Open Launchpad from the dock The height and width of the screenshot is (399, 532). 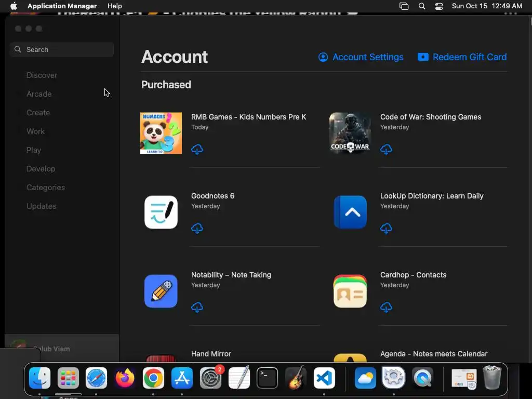point(68,378)
